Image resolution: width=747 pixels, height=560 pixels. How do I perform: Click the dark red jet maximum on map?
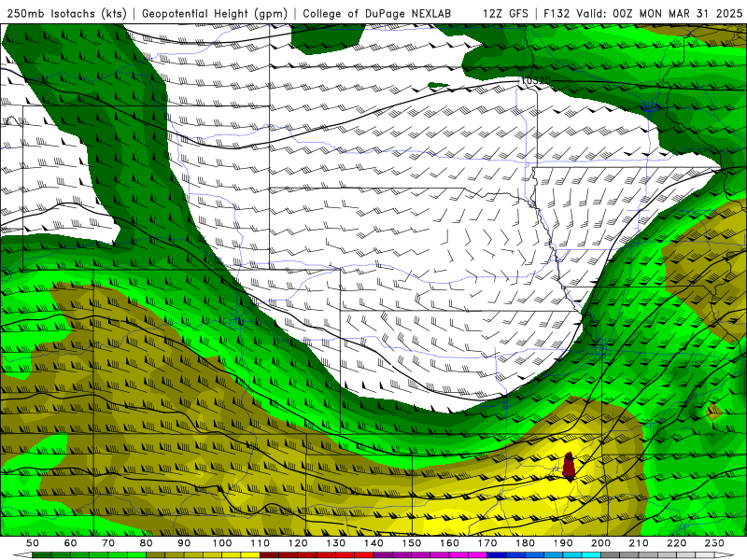[569, 467]
